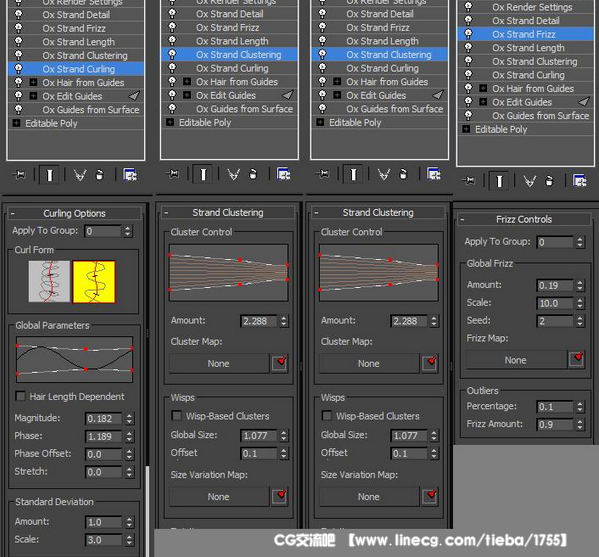The image size is (599, 557).
Task: Toggle Ox Guides from Surface bulb, Frizz panel stack
Action: pos(468,115)
